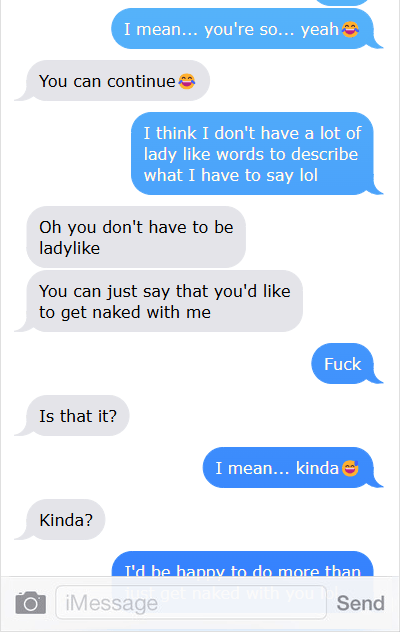
Task: Select the "You can just say that you'd like" bubble
Action: (x=165, y=301)
